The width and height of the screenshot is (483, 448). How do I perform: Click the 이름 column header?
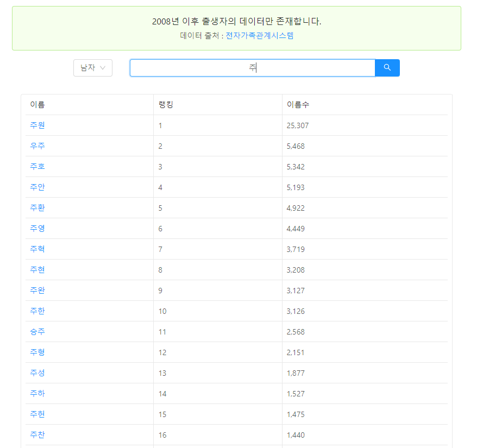[89, 105]
